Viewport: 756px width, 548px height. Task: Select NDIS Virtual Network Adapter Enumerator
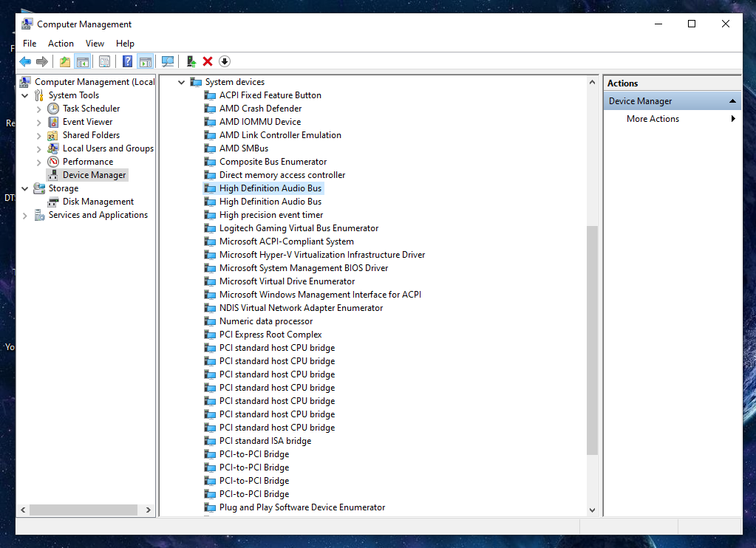[301, 307]
